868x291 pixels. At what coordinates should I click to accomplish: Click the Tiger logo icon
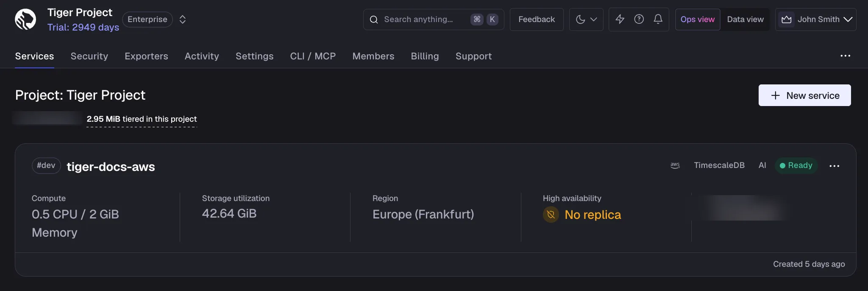click(25, 19)
